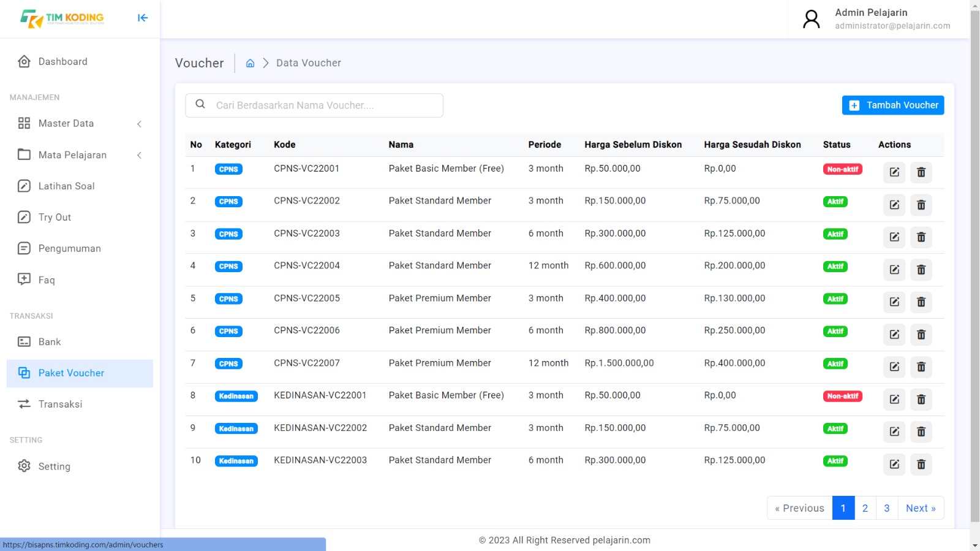
Task: Delete voucher CPNS-VC22005
Action: point(921,302)
